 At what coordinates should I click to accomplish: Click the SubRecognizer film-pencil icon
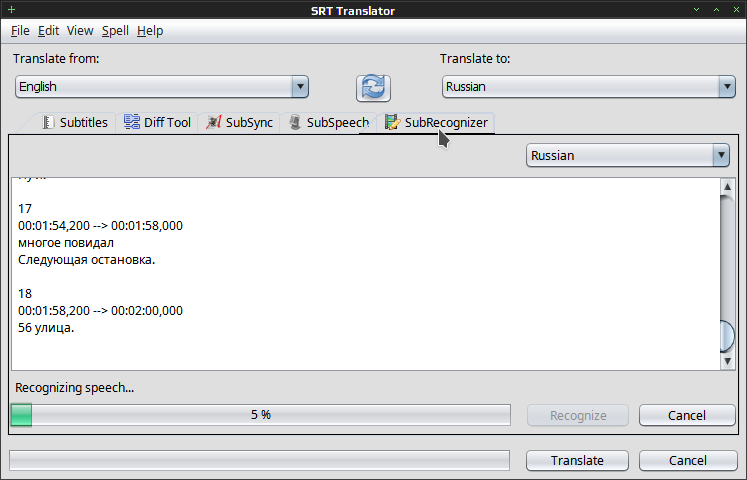tap(393, 122)
